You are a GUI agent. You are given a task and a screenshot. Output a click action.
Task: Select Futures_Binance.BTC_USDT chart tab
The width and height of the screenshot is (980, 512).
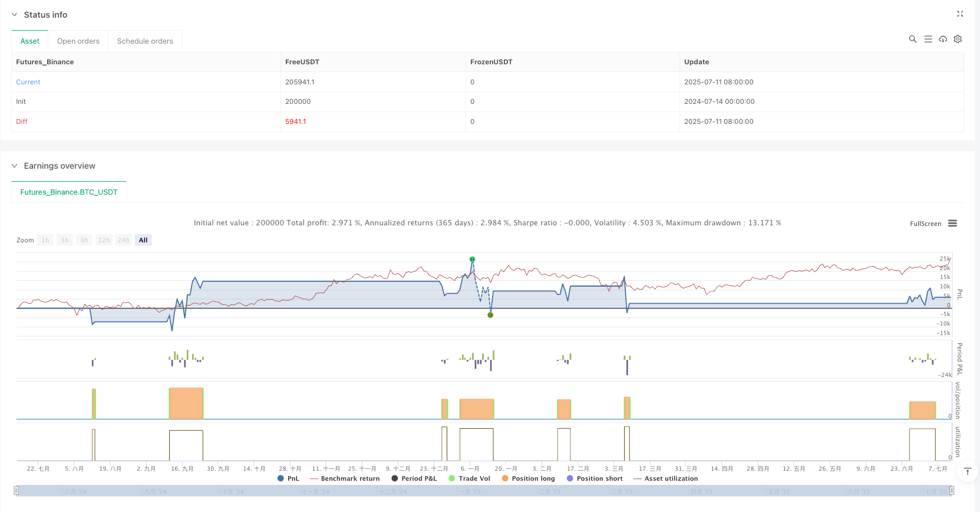69,192
